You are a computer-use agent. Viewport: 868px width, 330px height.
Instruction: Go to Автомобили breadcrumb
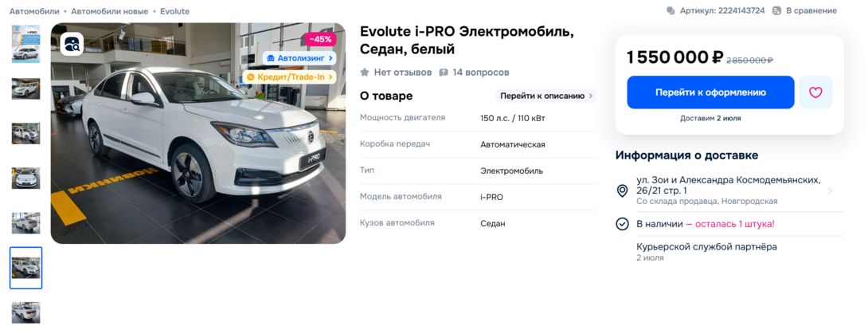coord(33,11)
